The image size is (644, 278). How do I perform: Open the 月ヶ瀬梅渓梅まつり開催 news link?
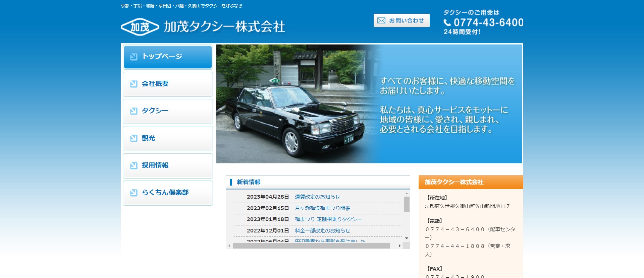(322, 208)
